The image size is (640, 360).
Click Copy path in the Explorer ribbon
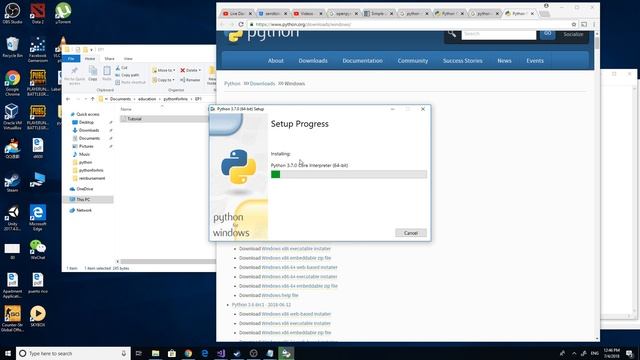pos(127,75)
